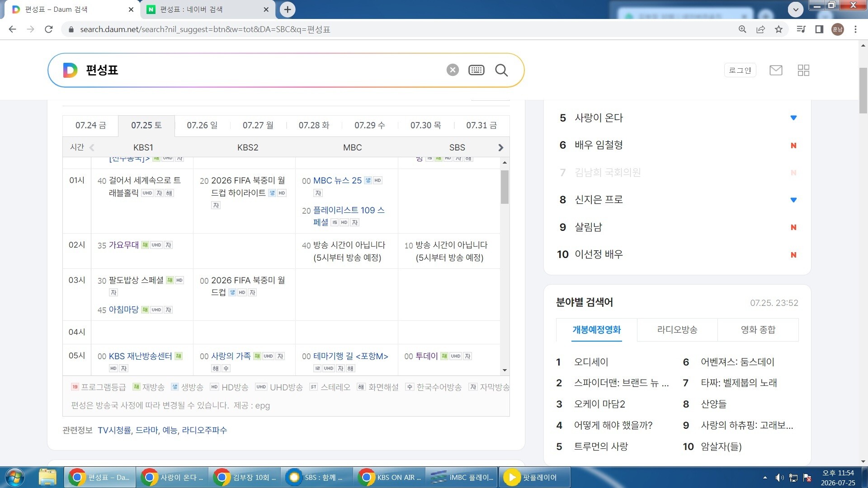This screenshot has width=868, height=488.
Task: Open the 라디오주파수 related link
Action: (204, 430)
